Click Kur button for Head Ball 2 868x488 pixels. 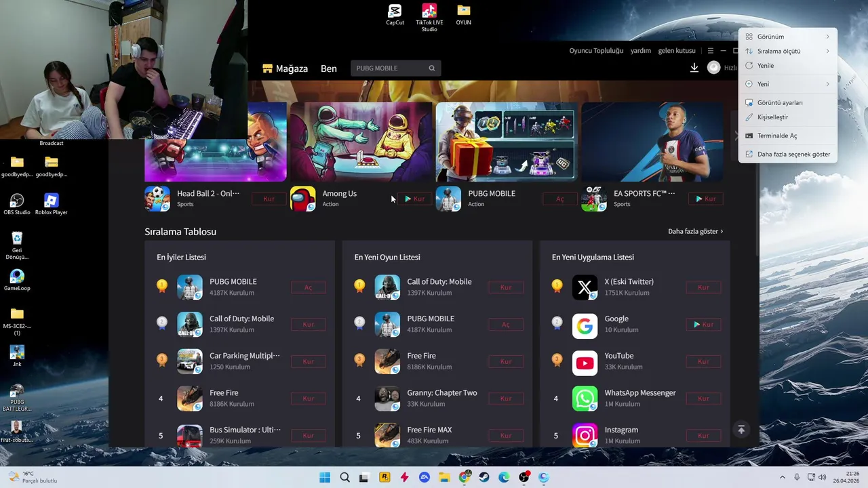269,199
